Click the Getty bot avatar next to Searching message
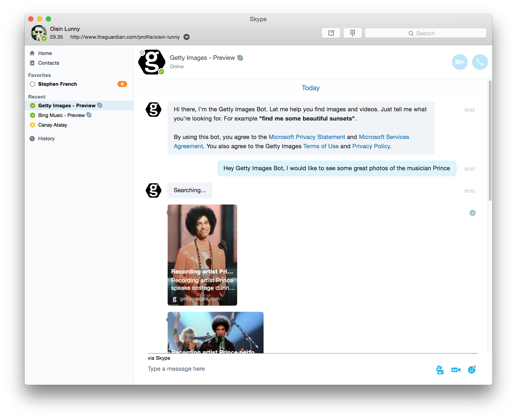Screen dimensions: 517x420 [154, 190]
